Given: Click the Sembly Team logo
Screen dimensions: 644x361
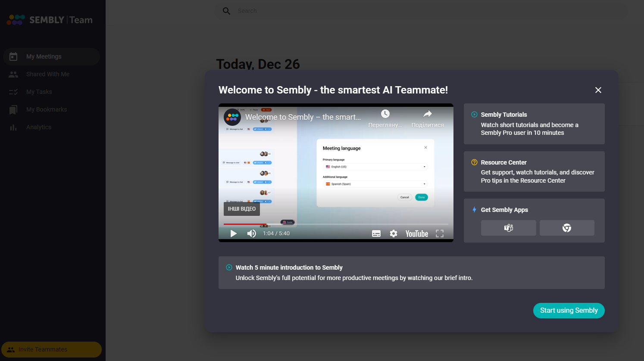Looking at the screenshot, I should tap(50, 20).
